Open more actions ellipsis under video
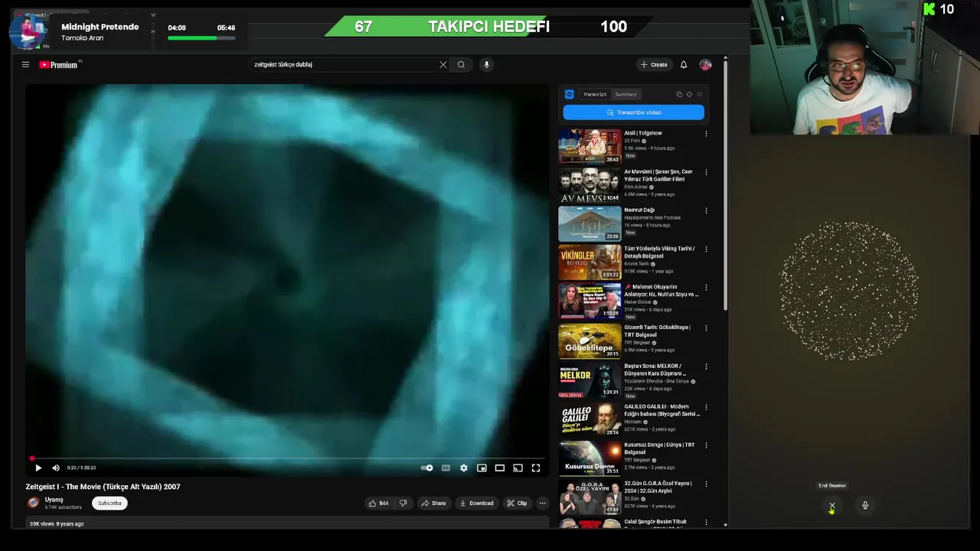 coord(542,503)
